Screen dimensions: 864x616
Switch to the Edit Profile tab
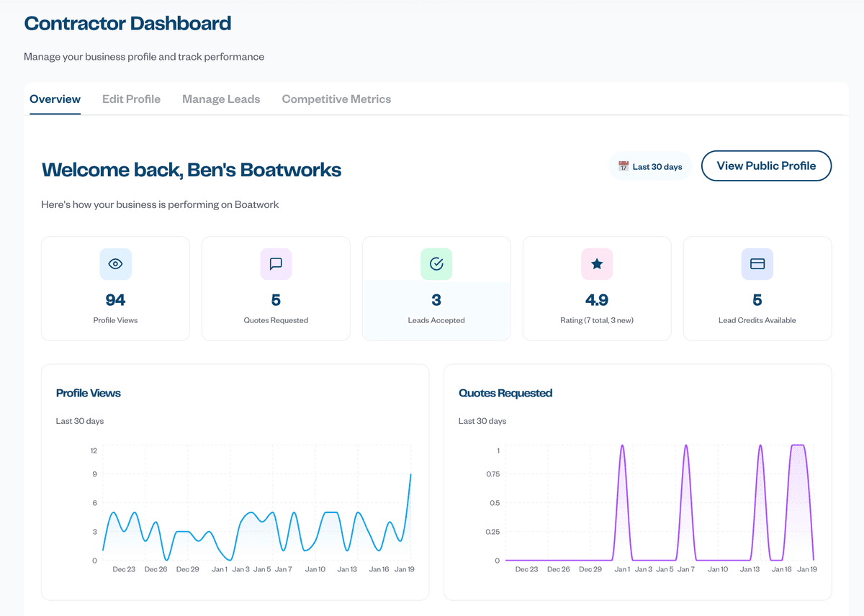click(x=131, y=99)
